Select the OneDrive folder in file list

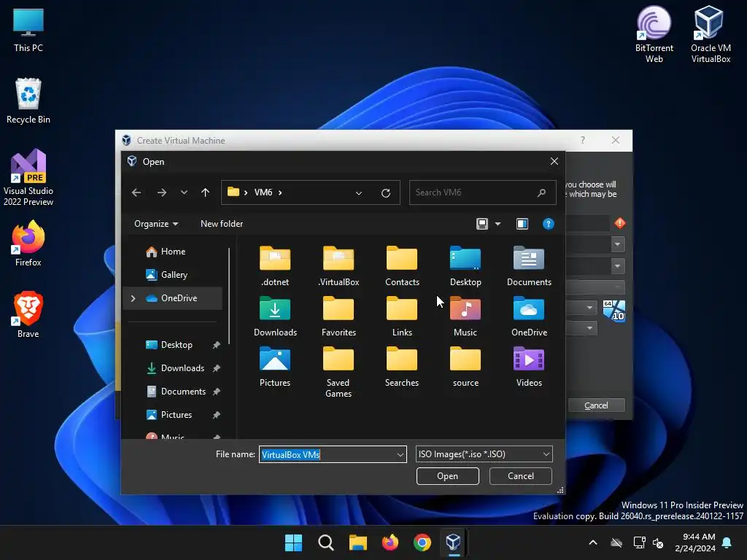(529, 316)
